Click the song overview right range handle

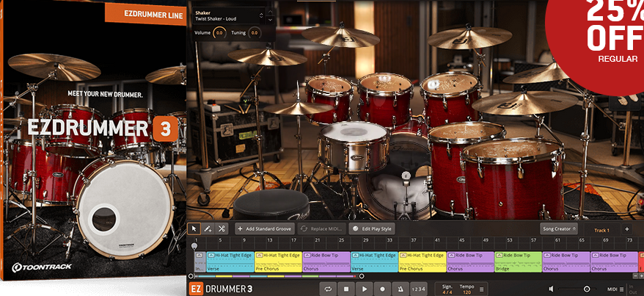tap(362, 276)
